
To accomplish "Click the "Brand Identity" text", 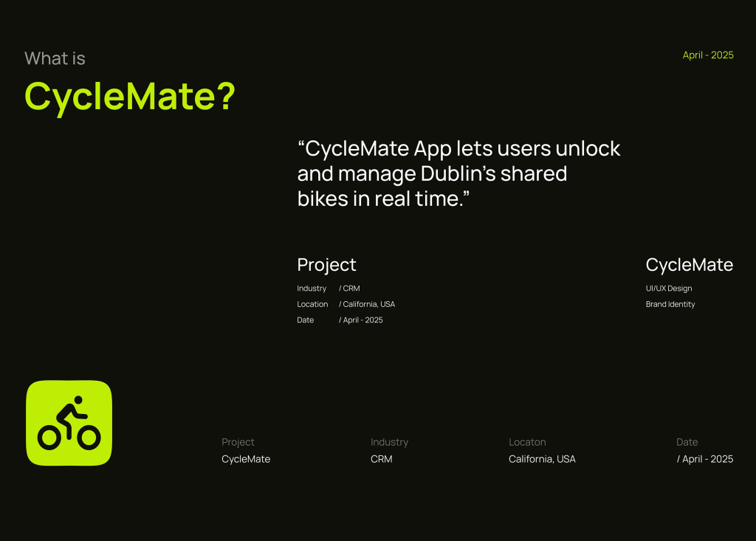I will (670, 304).
